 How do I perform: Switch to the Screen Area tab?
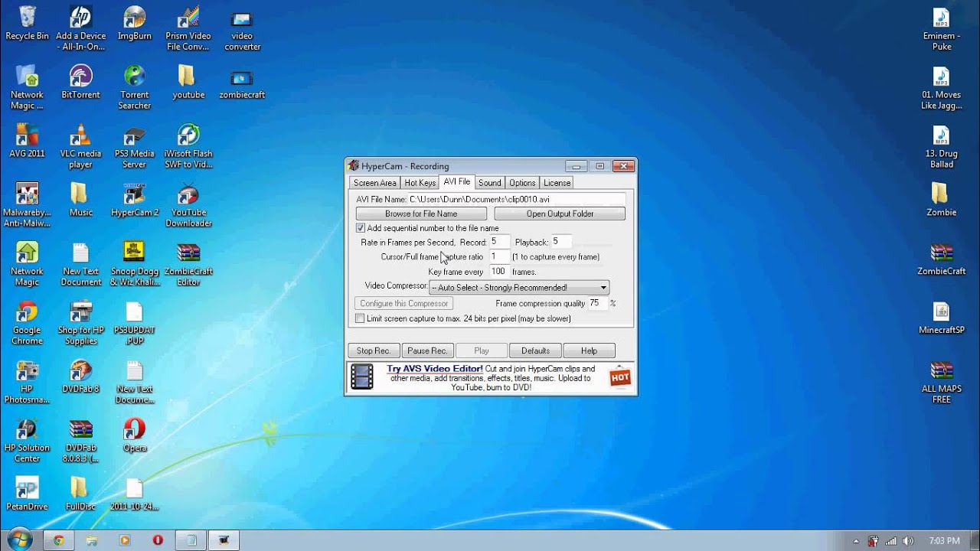pyautogui.click(x=374, y=183)
